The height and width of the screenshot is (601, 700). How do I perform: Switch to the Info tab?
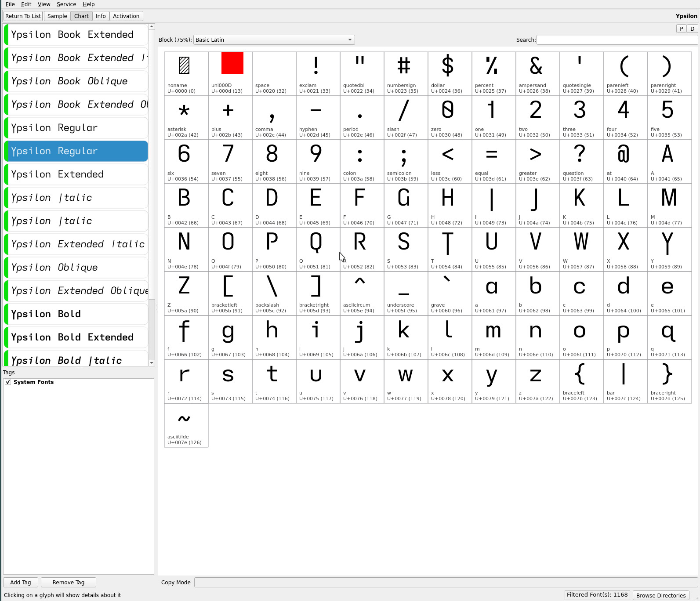101,16
